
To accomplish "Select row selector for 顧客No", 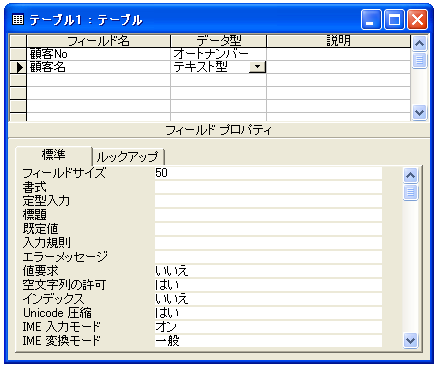I will coord(18,54).
